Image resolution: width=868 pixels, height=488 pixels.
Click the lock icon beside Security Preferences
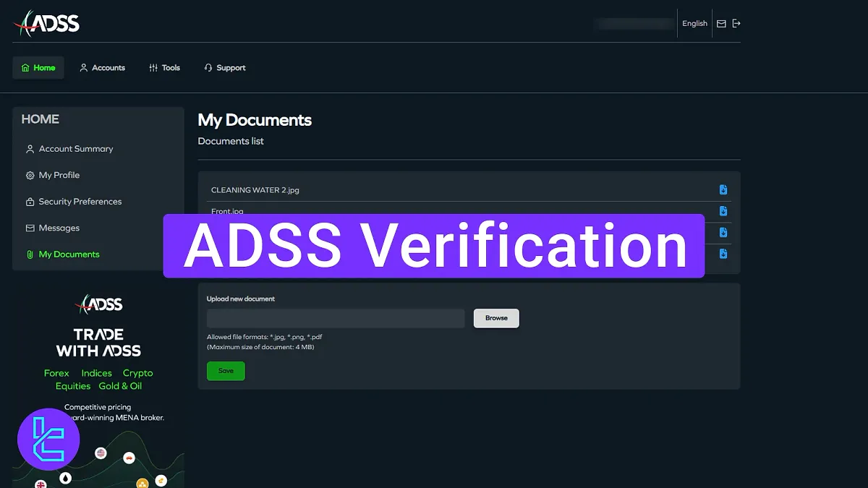pyautogui.click(x=30, y=202)
